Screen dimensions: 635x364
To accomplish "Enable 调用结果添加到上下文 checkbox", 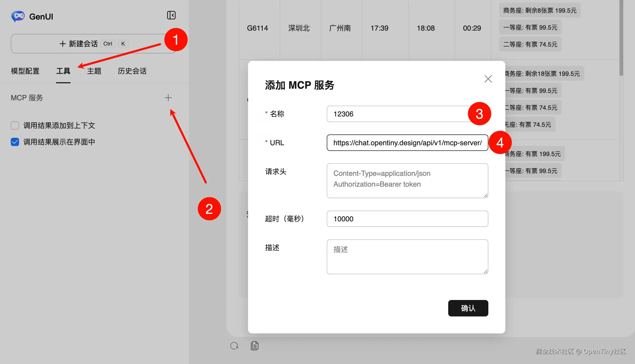I will tap(15, 125).
